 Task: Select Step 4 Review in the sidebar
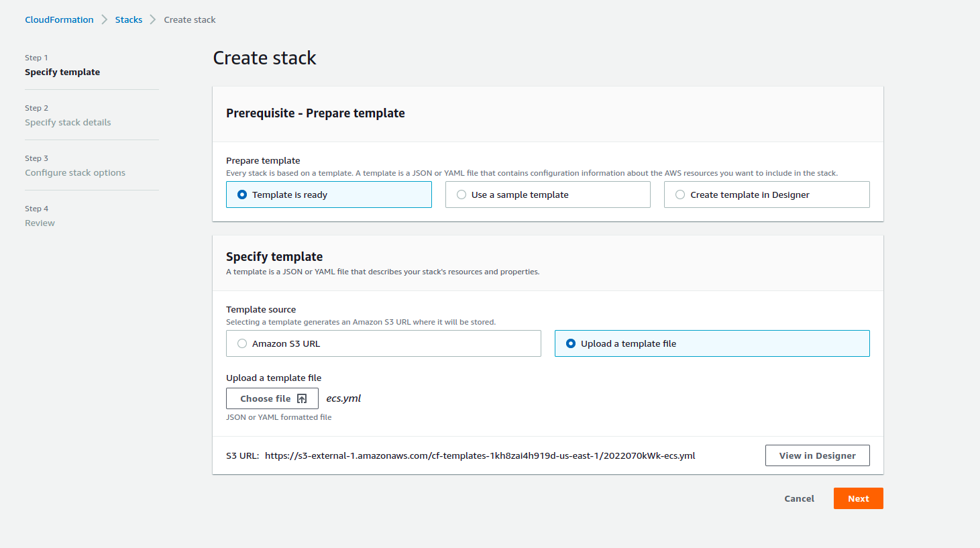(x=40, y=223)
